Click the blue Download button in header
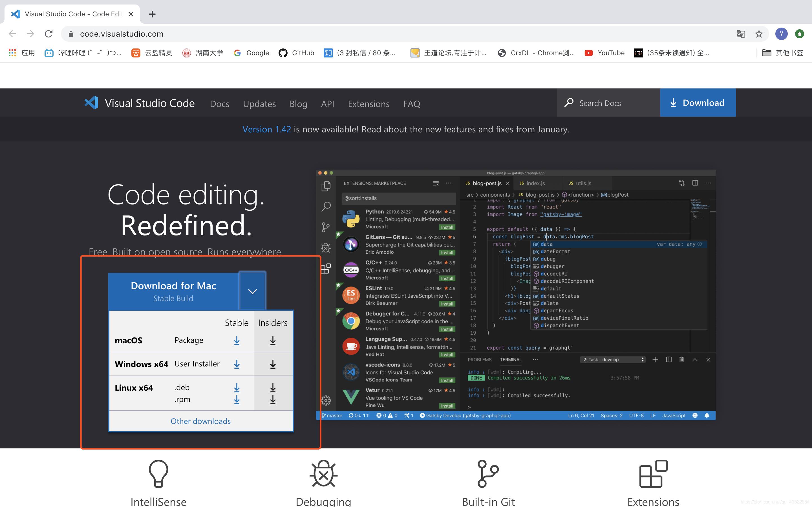This screenshot has height=507, width=812. pyautogui.click(x=698, y=103)
